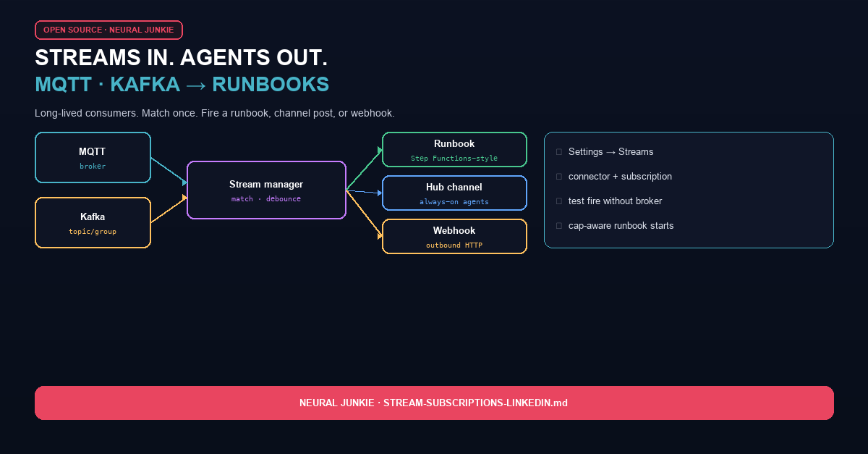Click the text cap-aware runbook starts
Screen dimensions: 868x454
(621, 226)
